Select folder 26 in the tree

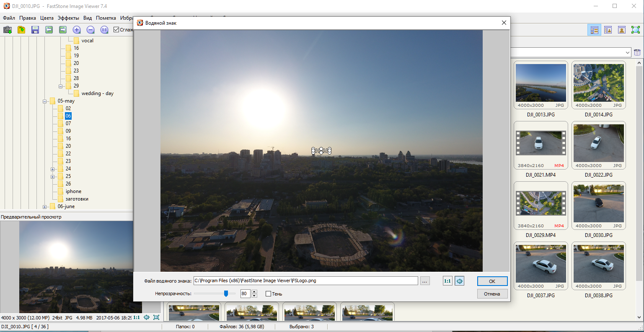click(68, 184)
